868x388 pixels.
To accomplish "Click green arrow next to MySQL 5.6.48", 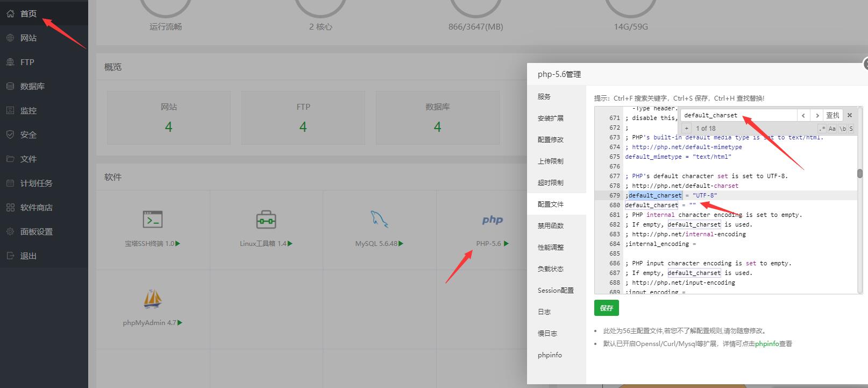I will (401, 244).
